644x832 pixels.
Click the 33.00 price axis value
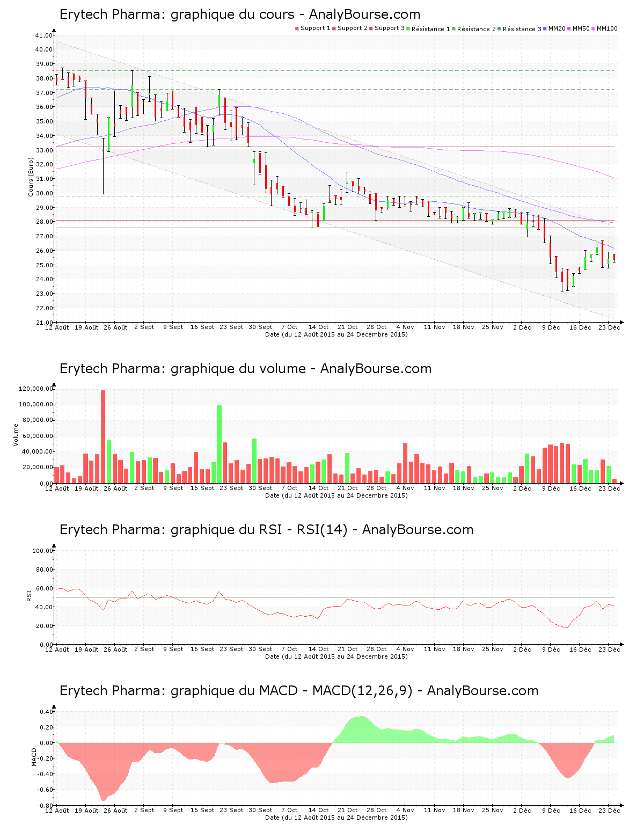(44, 150)
